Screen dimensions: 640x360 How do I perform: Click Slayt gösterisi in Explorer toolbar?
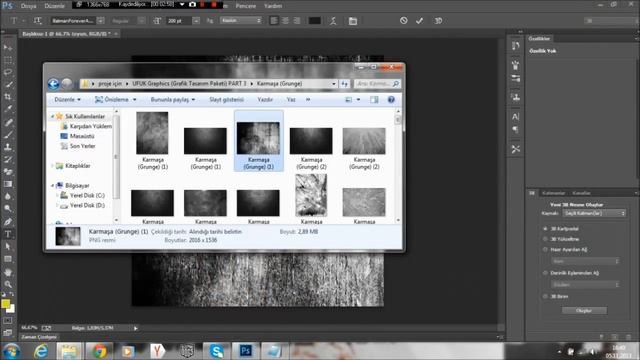point(227,100)
